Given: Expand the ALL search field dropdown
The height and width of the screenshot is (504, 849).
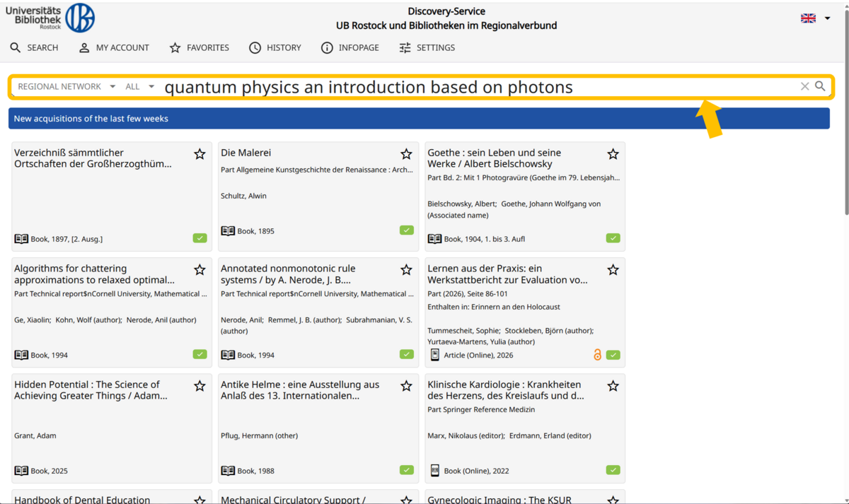Looking at the screenshot, I should coord(139,86).
